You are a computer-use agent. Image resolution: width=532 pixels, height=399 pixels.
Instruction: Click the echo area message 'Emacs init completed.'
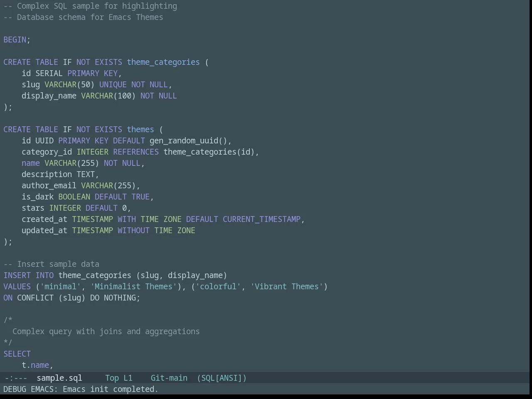(x=111, y=389)
